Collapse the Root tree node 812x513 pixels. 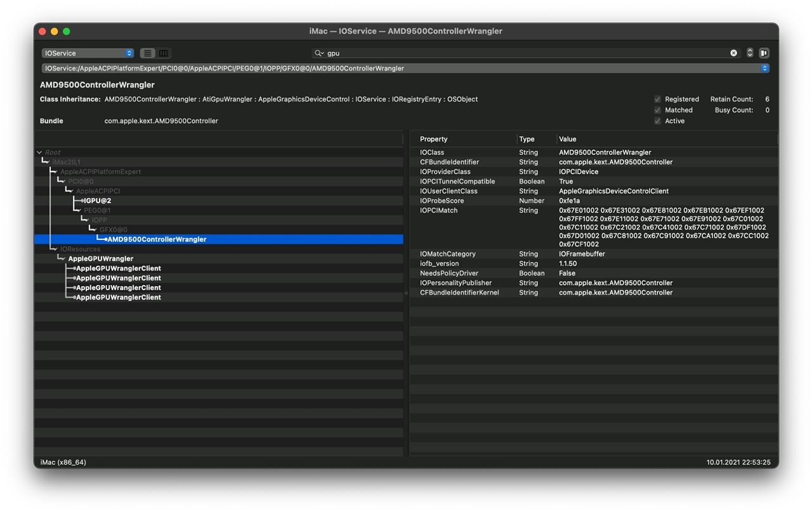point(39,152)
